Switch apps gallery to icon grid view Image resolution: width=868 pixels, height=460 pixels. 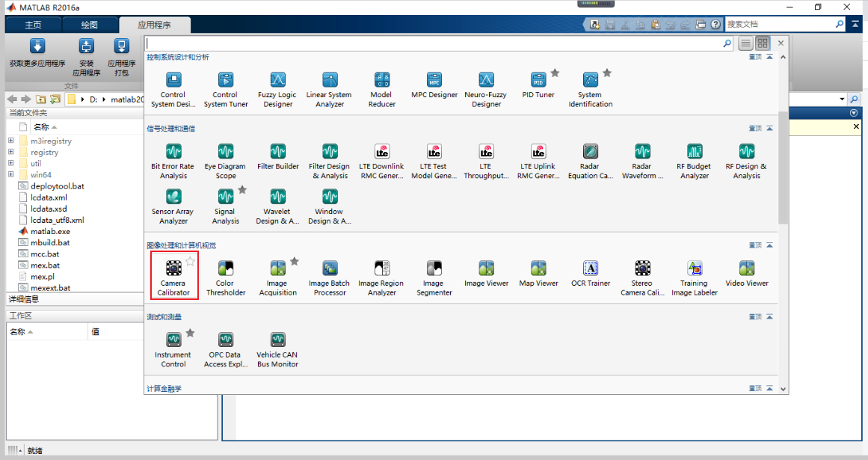(x=763, y=43)
